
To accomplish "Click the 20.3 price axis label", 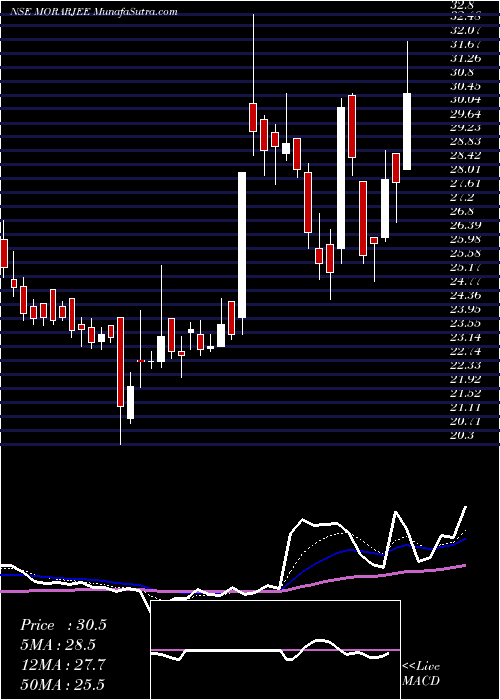I will click(x=462, y=435).
